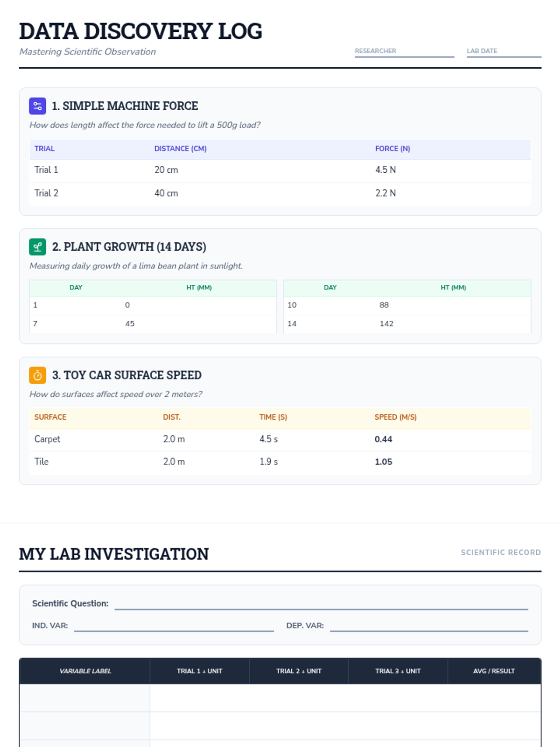The image size is (560, 747).
Task: Click the TIME (S) column header
Action: [x=273, y=417]
